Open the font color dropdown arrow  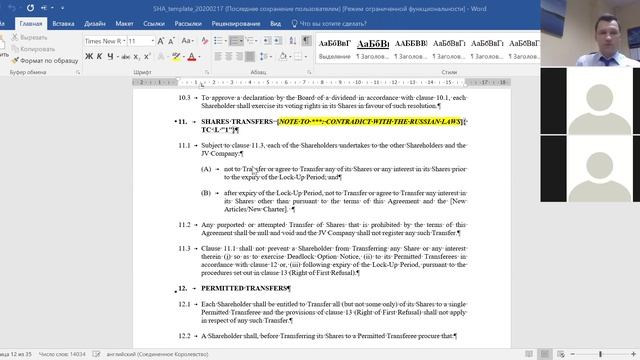point(199,57)
